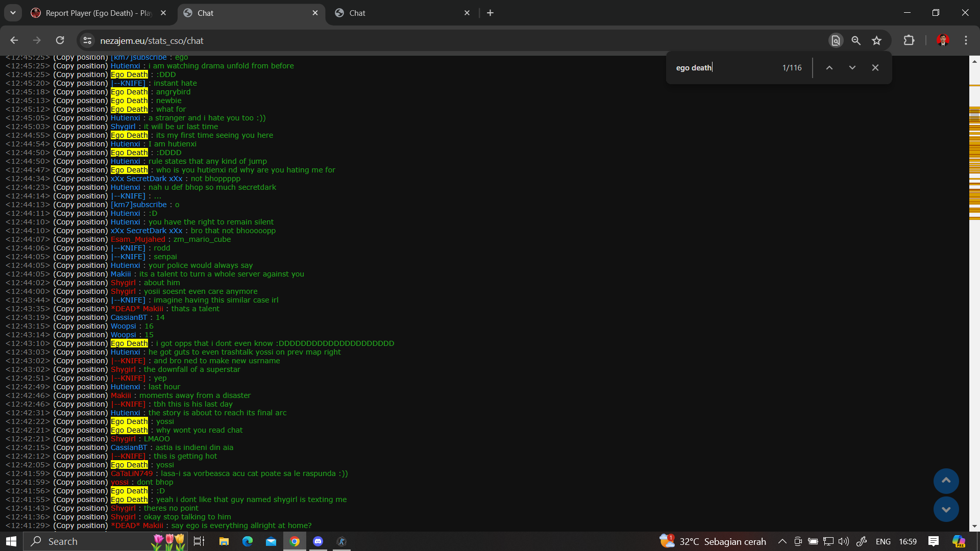Viewport: 980px width, 551px height.
Task: Click the browser reload page icon
Action: (x=60, y=40)
